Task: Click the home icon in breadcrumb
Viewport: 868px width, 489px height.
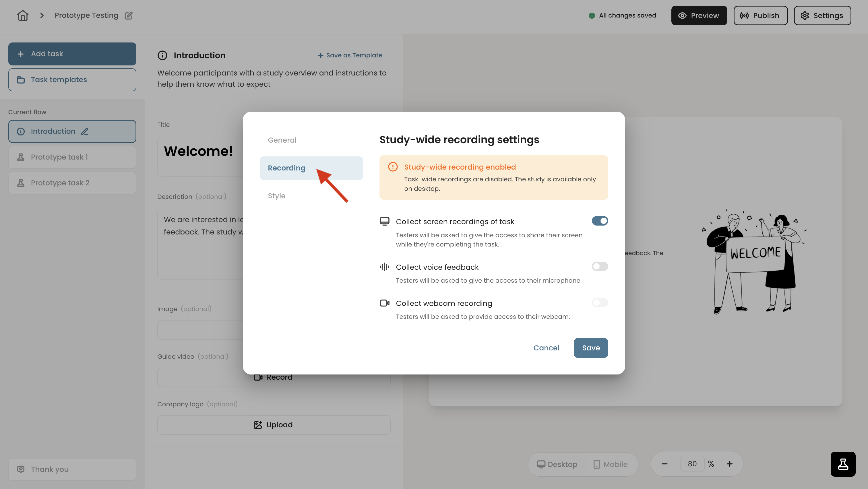Action: (23, 15)
